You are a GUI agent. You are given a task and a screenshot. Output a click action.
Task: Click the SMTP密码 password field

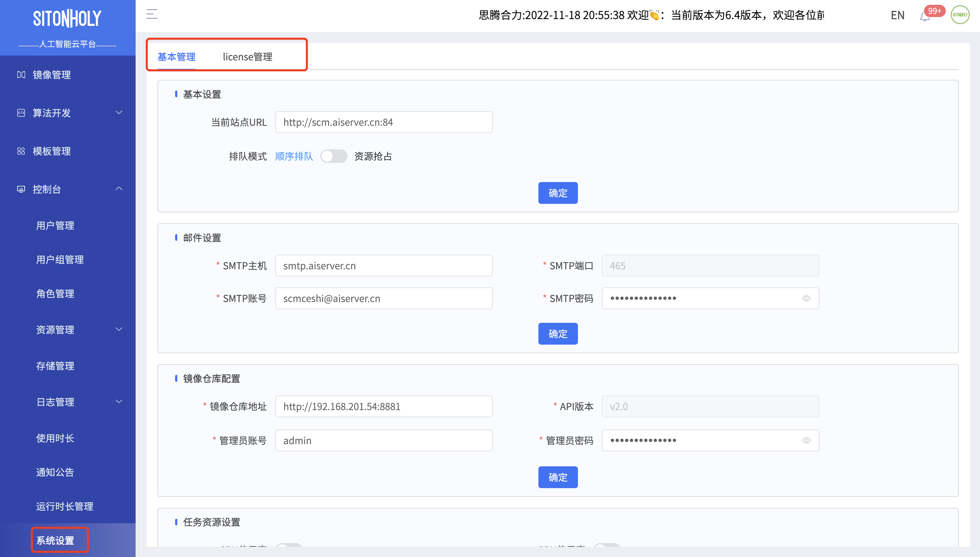(x=710, y=298)
